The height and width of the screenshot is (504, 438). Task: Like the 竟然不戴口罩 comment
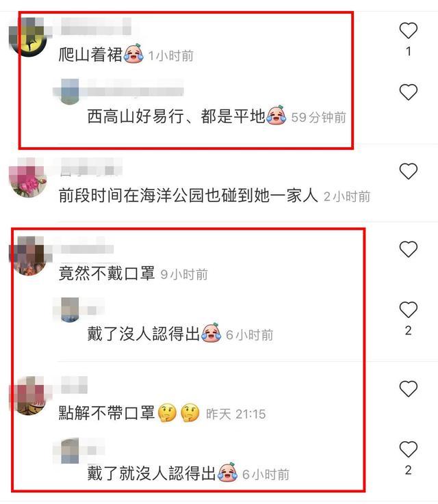[x=408, y=249]
